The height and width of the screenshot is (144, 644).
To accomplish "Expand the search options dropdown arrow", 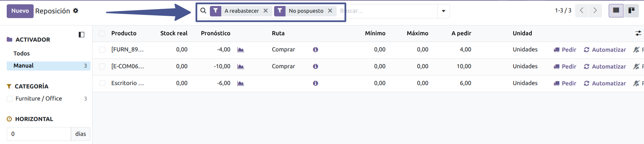I will click(444, 11).
